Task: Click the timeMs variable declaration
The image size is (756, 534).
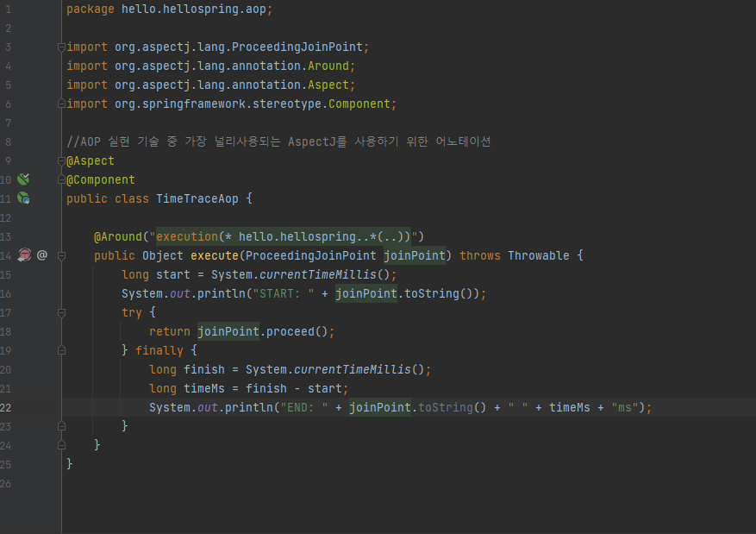Action: point(204,388)
